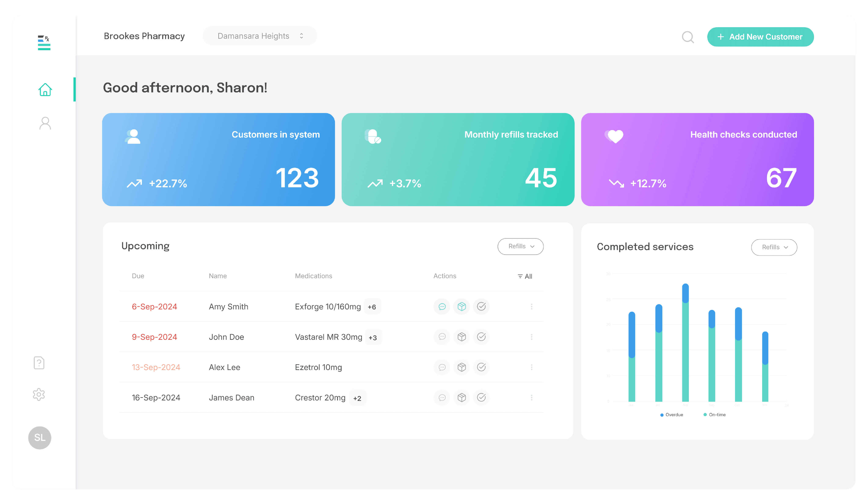Viewport: 867px width, 504px height.
Task: Click the package icon for Amy Smith
Action: point(461,306)
